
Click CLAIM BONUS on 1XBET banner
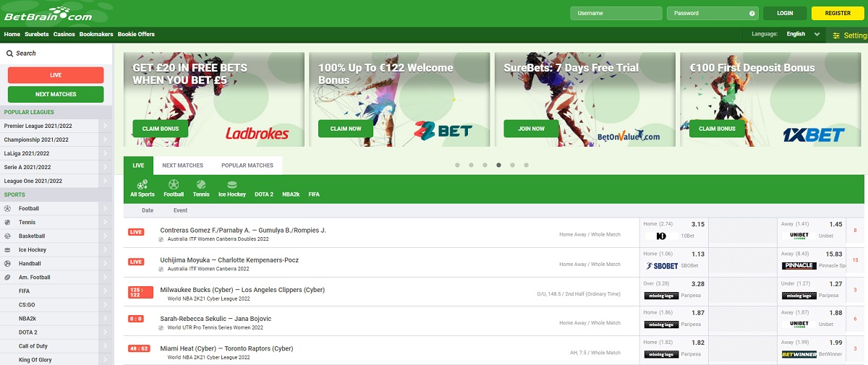pos(717,129)
